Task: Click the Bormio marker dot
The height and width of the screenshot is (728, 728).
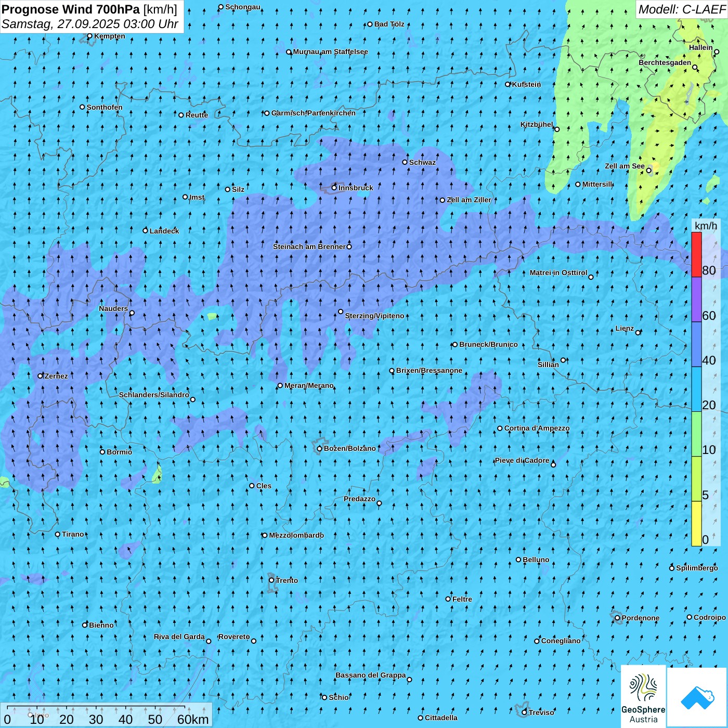Action: pos(102,452)
